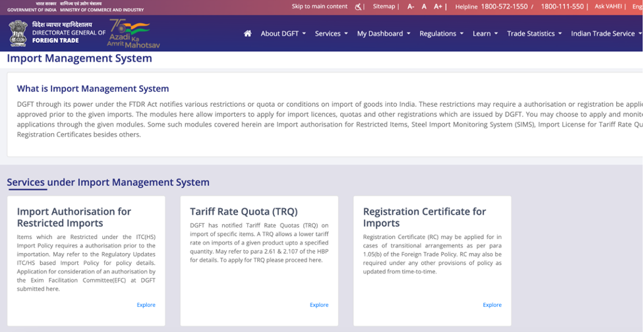Image resolution: width=644 pixels, height=332 pixels.
Task: Click helpline number 1800-572-1550
Action: click(x=504, y=7)
